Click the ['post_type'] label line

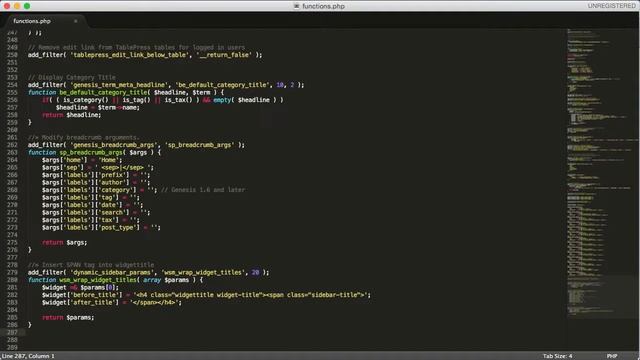click(x=101, y=227)
